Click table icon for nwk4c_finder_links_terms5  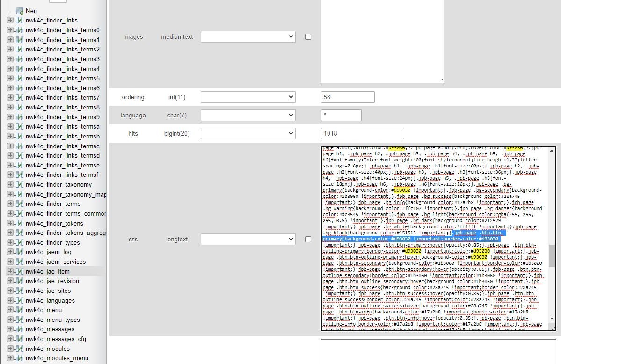20,78
